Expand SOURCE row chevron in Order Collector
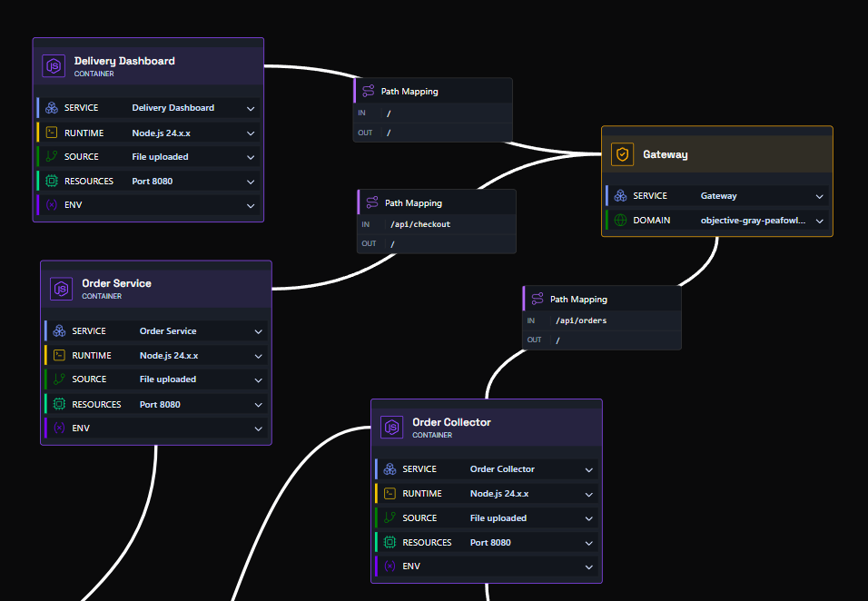Viewport: 868px width, 601px height. (589, 518)
